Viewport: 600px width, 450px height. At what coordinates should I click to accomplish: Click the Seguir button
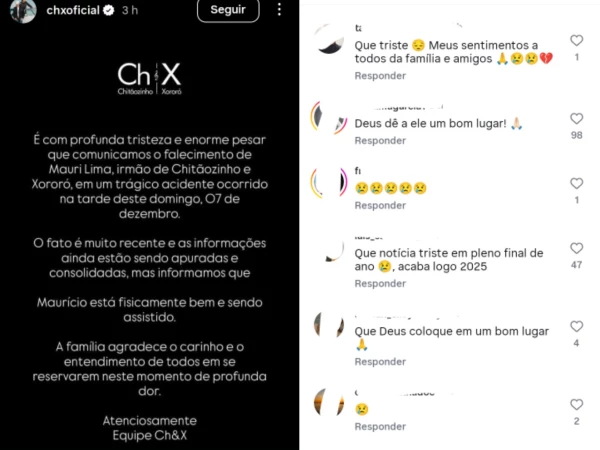point(228,10)
